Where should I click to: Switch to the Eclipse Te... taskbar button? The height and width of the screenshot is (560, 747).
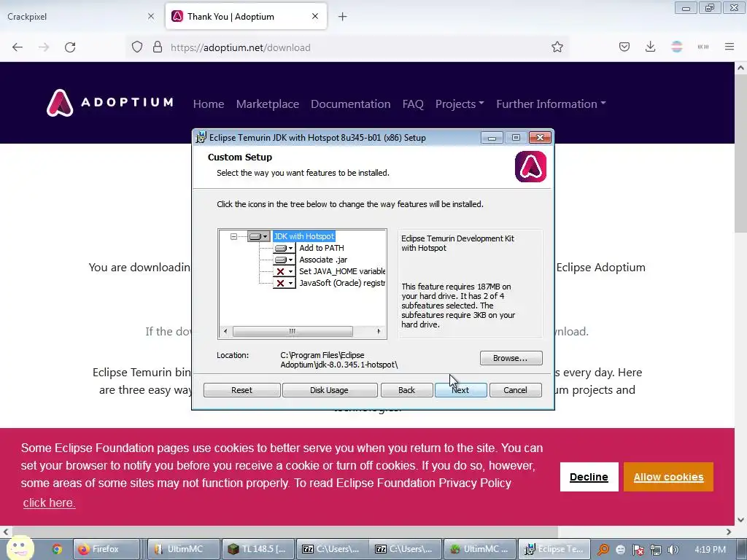pos(554,549)
